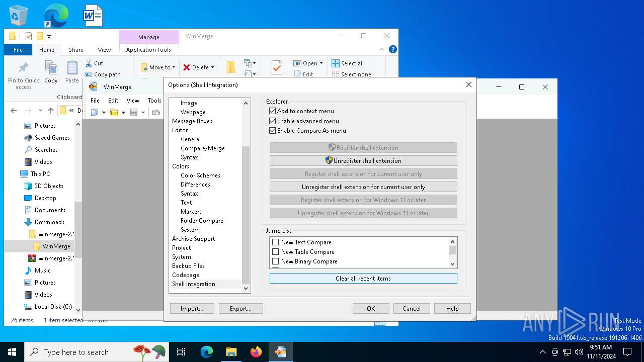Click Jump List scrollbar down arrow
The image size is (644, 362).
(452, 263)
